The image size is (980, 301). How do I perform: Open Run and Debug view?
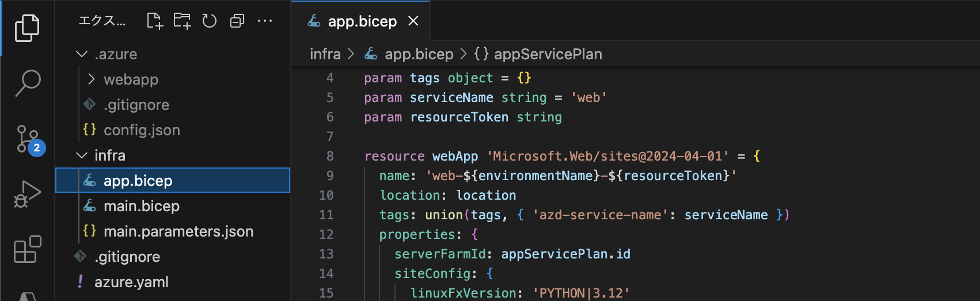pyautogui.click(x=27, y=194)
